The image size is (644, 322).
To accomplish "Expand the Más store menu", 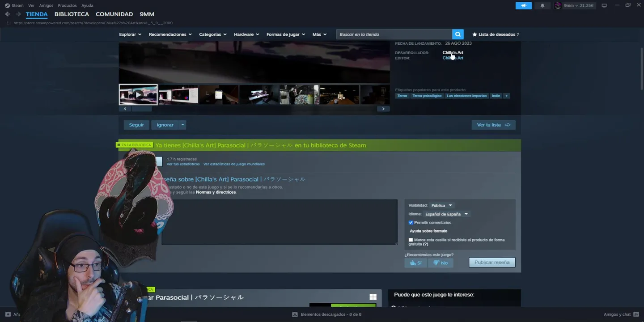I will tap(319, 34).
